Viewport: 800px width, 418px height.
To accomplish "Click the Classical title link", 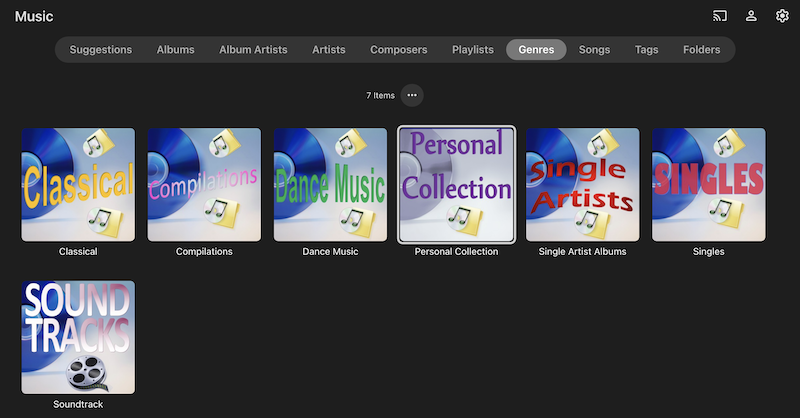I will click(78, 252).
